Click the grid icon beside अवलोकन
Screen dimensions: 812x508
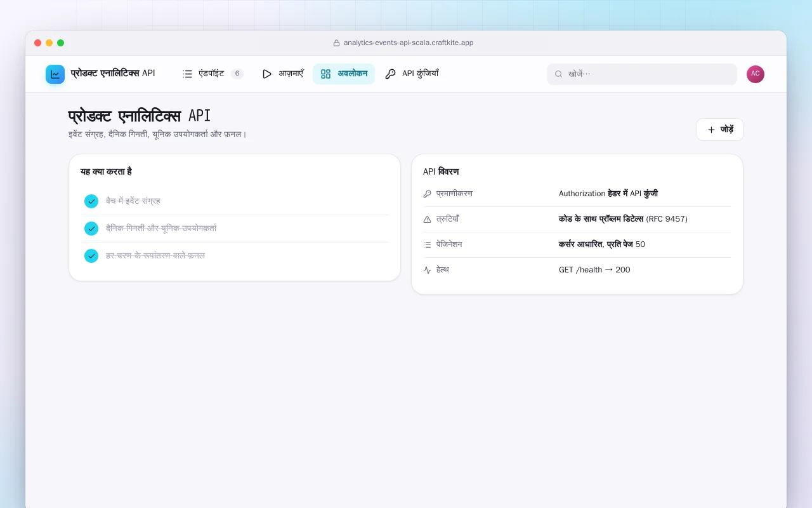click(325, 74)
